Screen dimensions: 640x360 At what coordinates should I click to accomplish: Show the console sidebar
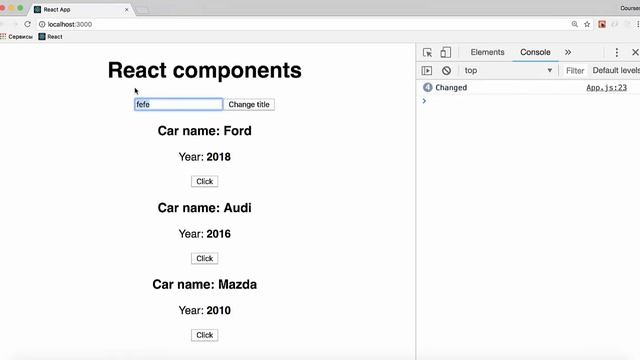click(x=427, y=71)
